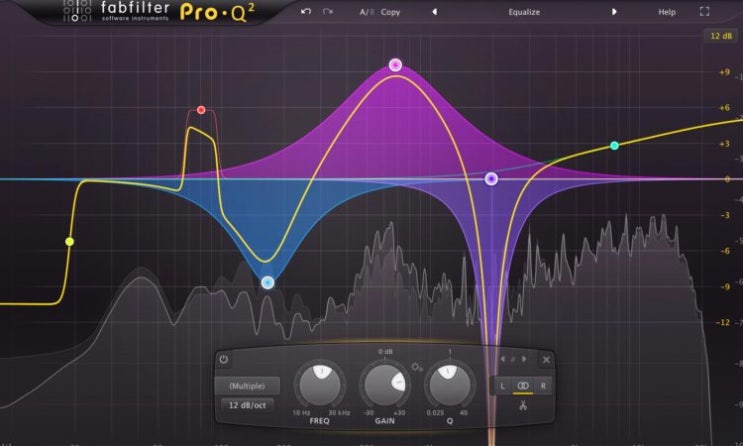Screen dimensions: 743x446
Task: Select the pink bell band node
Action: [395, 65]
